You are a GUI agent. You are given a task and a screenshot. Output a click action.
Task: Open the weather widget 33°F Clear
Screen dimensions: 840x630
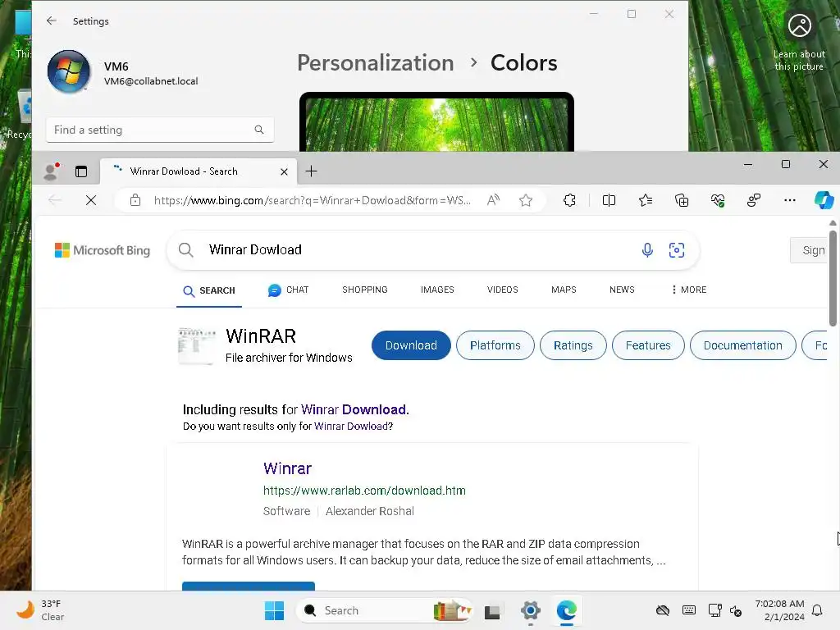pyautogui.click(x=40, y=610)
